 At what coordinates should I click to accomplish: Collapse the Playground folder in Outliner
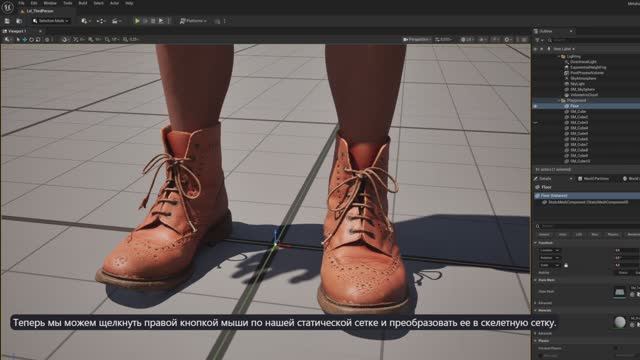click(x=559, y=100)
